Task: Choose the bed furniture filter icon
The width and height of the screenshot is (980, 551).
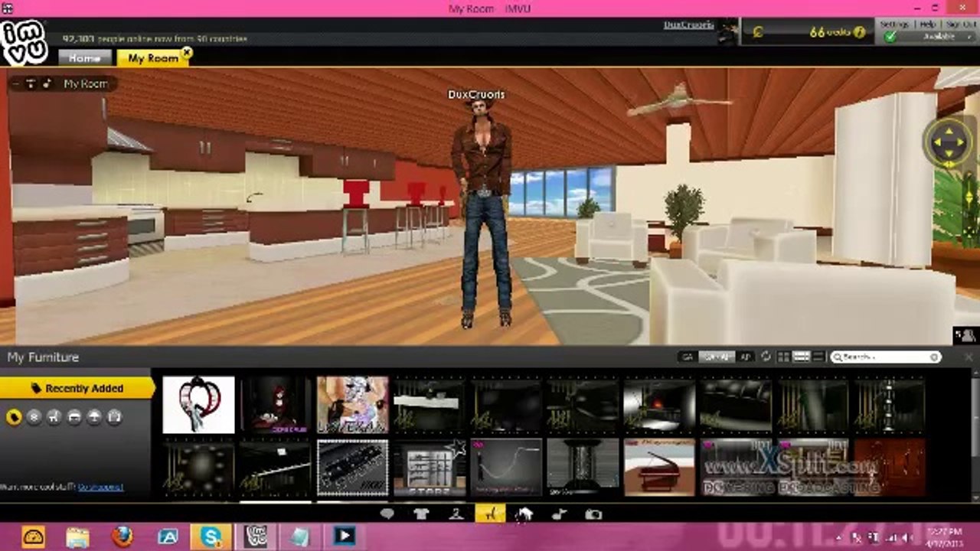Action: click(x=74, y=417)
